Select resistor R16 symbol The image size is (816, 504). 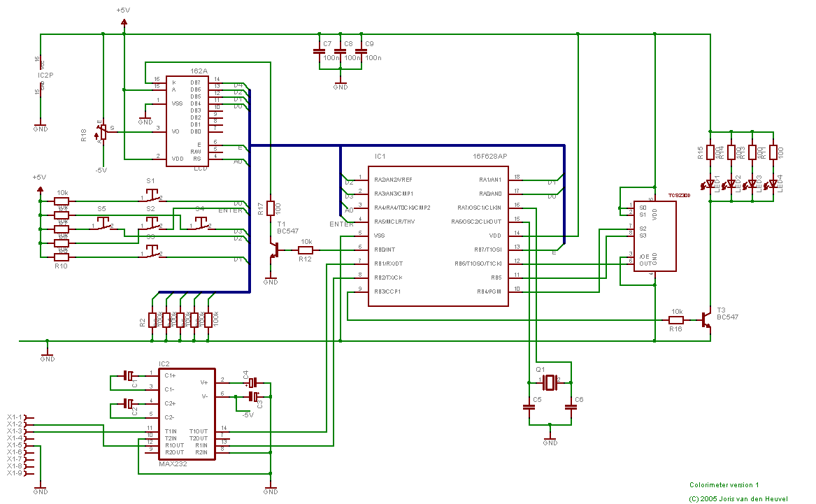tap(676, 319)
